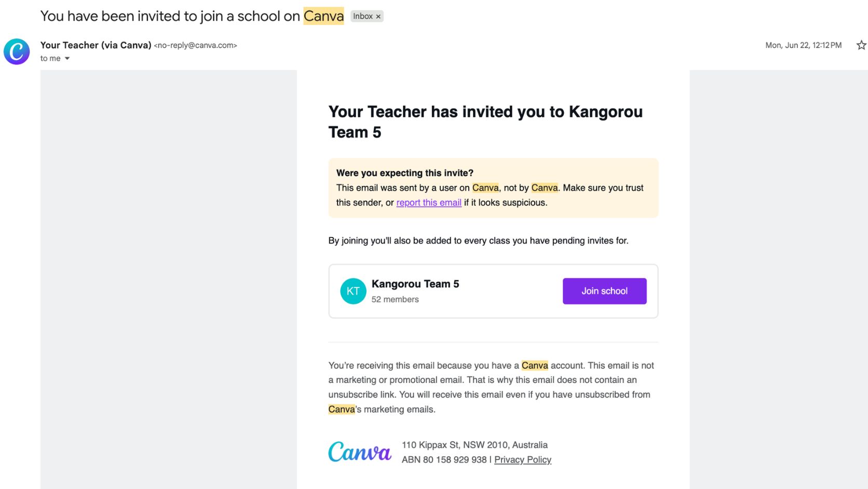Expand the 'to me' recipient details
The width and height of the screenshot is (868, 489).
(67, 59)
